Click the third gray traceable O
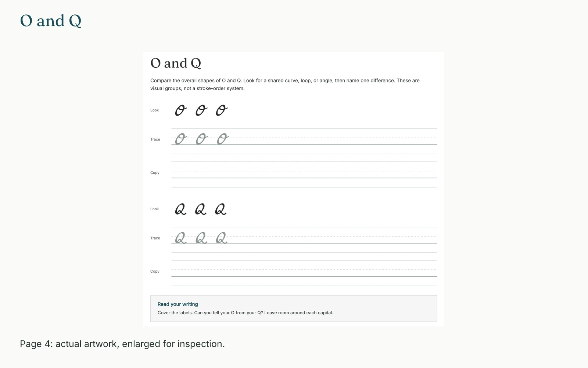588x368 pixels. click(x=223, y=139)
